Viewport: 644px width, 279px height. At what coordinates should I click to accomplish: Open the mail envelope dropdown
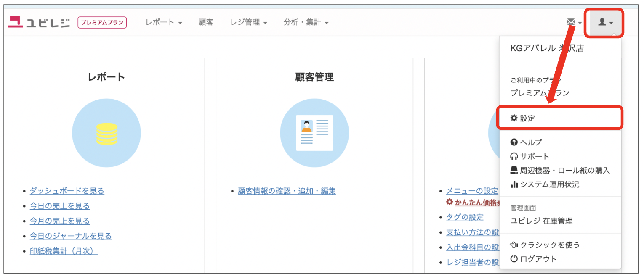(574, 22)
